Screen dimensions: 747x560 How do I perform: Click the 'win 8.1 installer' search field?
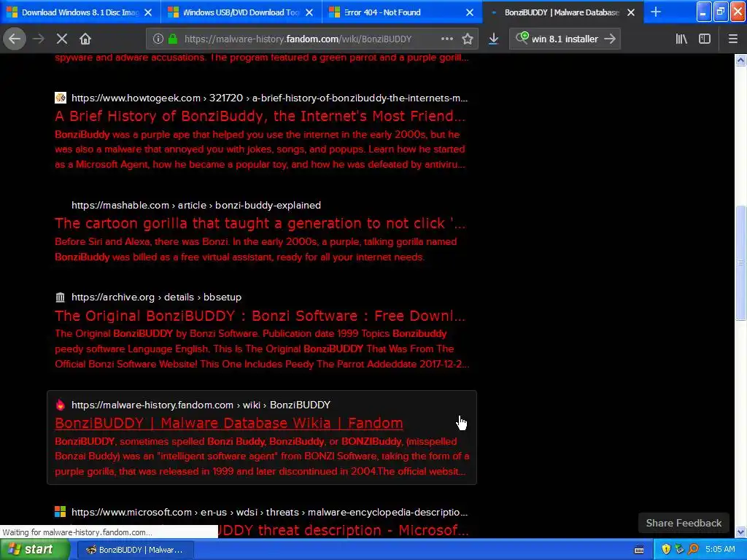(x=565, y=39)
